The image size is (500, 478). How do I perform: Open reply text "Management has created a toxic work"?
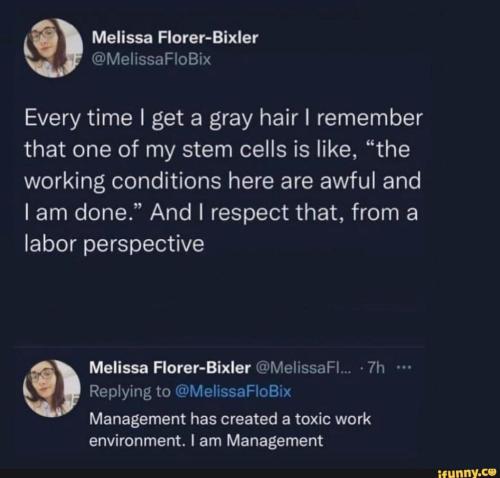(x=230, y=419)
